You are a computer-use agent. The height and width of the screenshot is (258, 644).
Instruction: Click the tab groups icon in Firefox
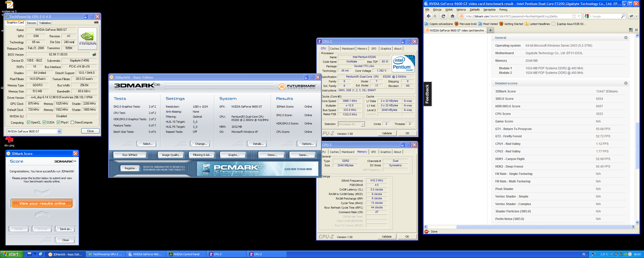click(x=631, y=30)
